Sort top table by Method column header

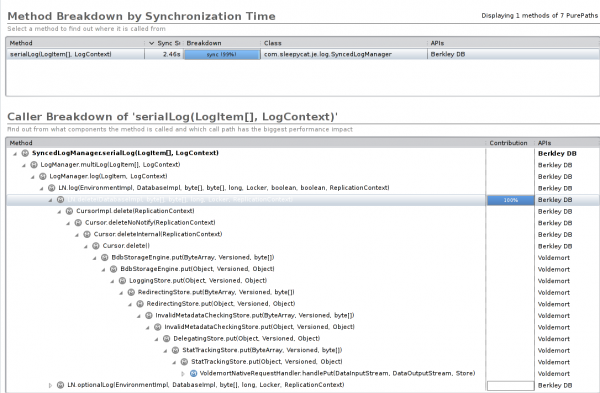pos(75,43)
